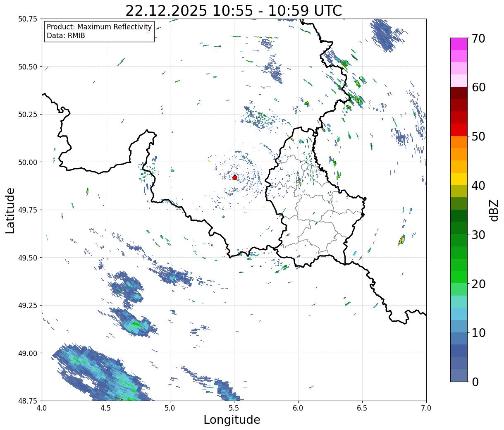Click longitude tick label 5.5

tap(234, 408)
